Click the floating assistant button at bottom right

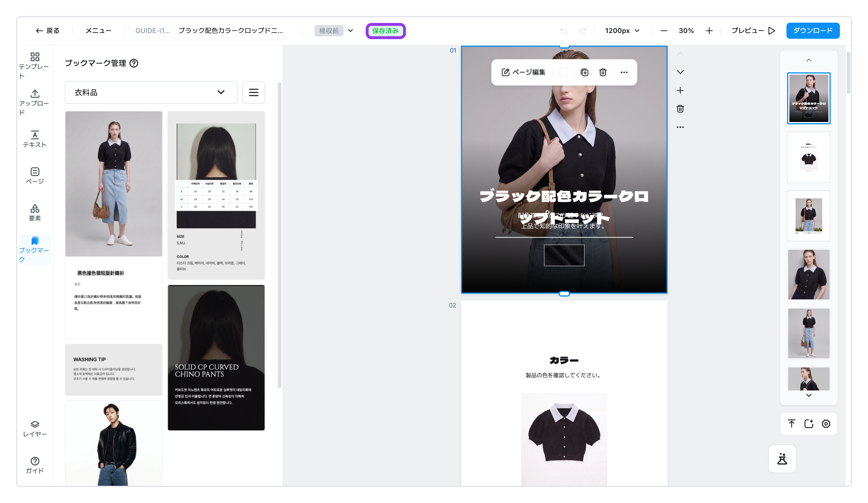point(782,459)
